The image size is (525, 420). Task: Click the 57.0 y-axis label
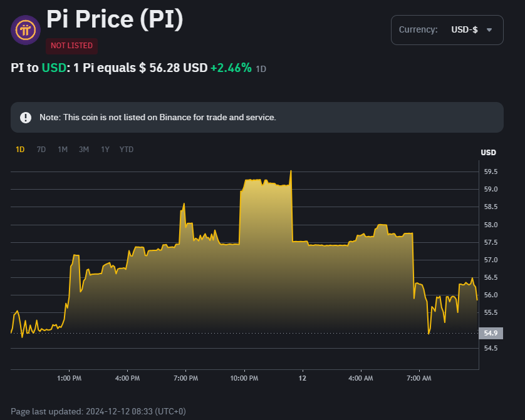pos(491,260)
